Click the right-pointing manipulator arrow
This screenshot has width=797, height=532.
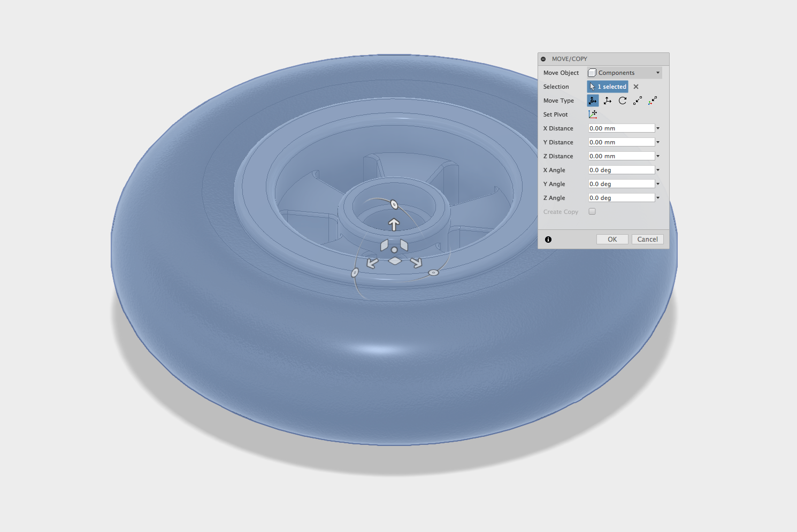tap(416, 263)
